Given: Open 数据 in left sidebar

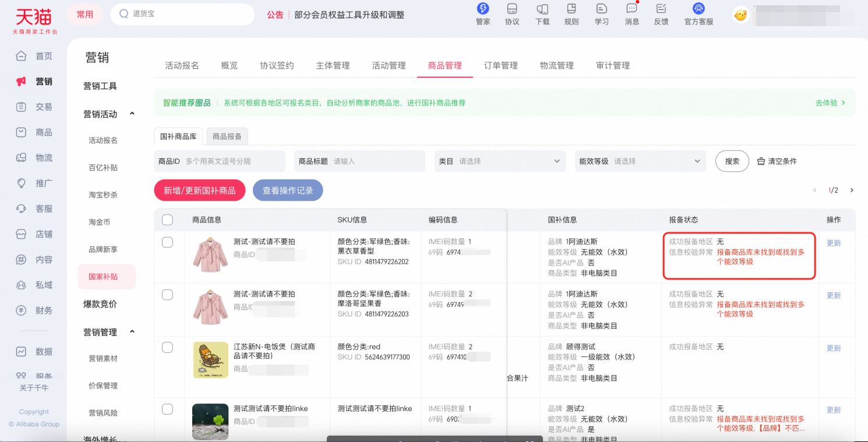Looking at the screenshot, I should click(34, 352).
